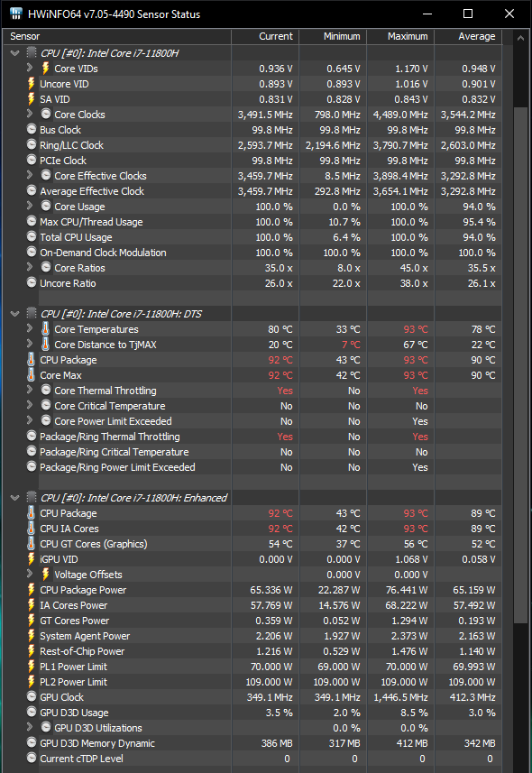Click the lightning icon beside PL2 Power Limit
The width and height of the screenshot is (532, 773).
point(31,681)
